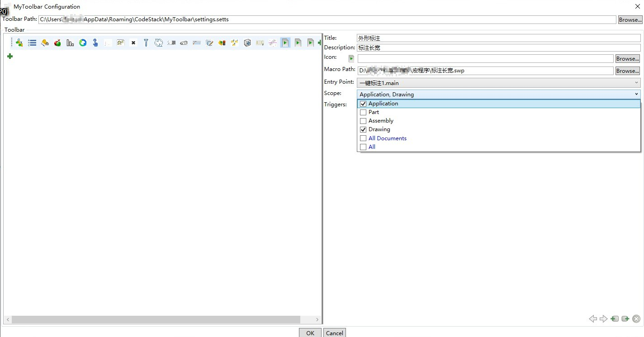
Task: Uncheck the Drawing scope checkbox
Action: 363,129
